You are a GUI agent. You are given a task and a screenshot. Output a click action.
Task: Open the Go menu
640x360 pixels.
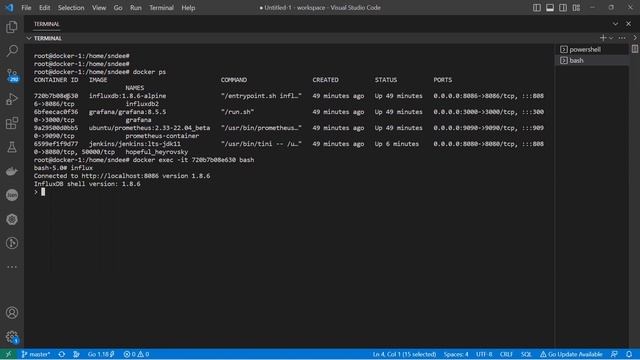click(118, 7)
